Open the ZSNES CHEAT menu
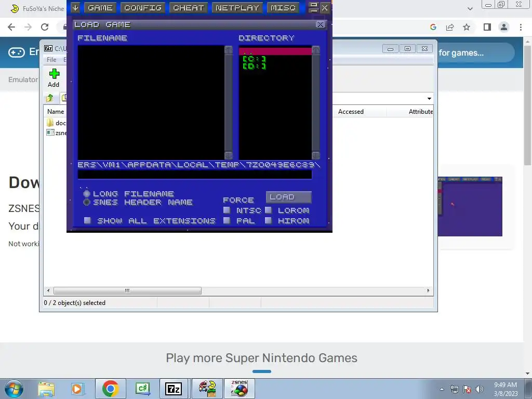This screenshot has height=399, width=532. click(x=188, y=8)
